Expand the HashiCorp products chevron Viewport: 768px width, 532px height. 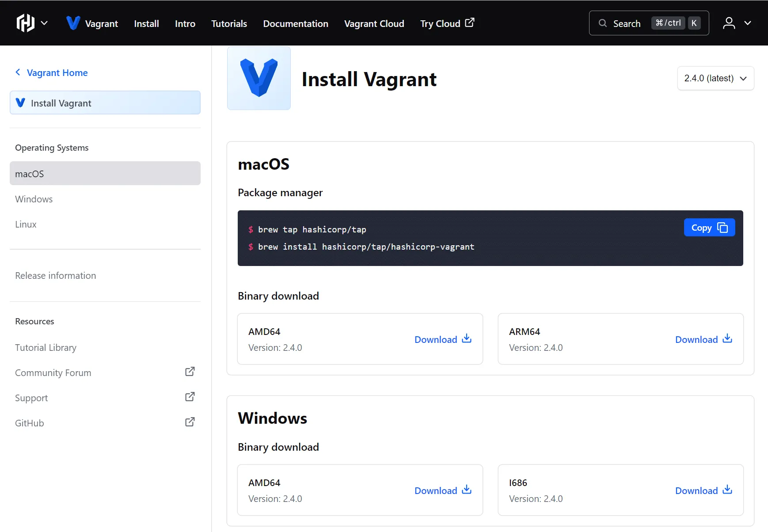[x=44, y=23]
